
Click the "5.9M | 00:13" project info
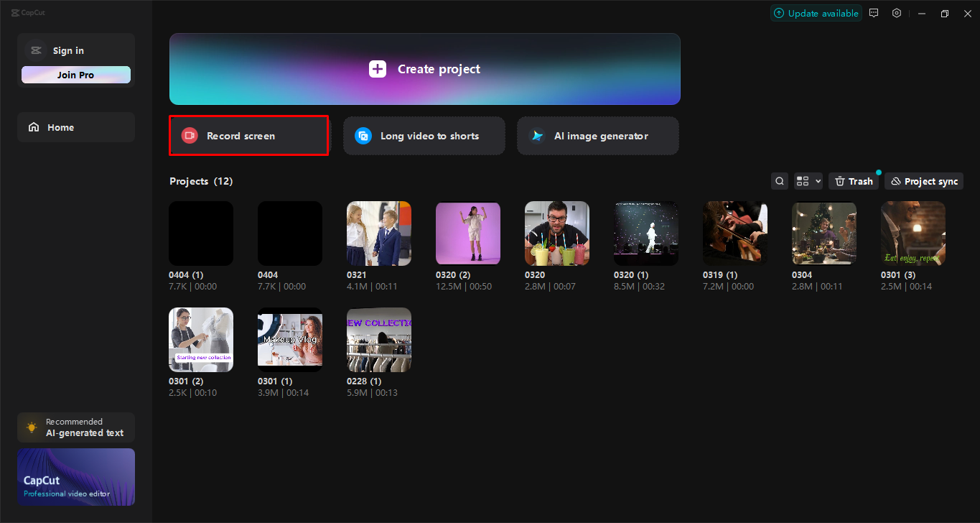click(372, 393)
